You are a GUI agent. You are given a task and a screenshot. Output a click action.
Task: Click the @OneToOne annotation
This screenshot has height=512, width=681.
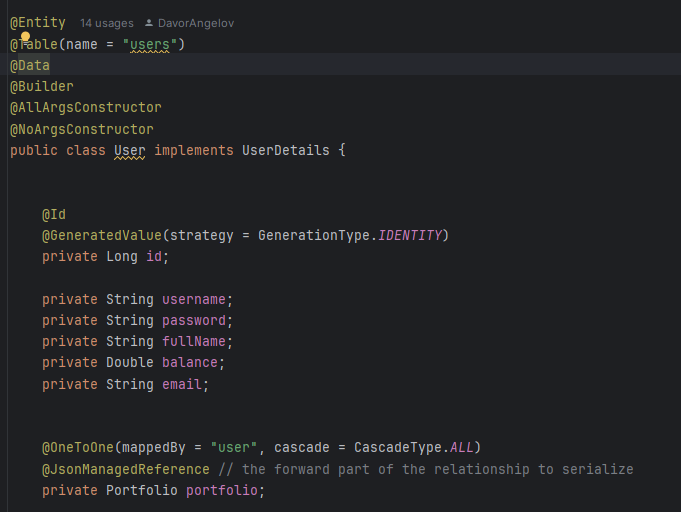78,447
